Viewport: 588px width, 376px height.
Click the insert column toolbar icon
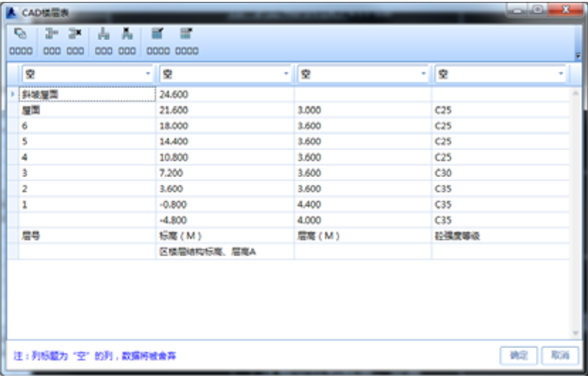click(x=104, y=34)
